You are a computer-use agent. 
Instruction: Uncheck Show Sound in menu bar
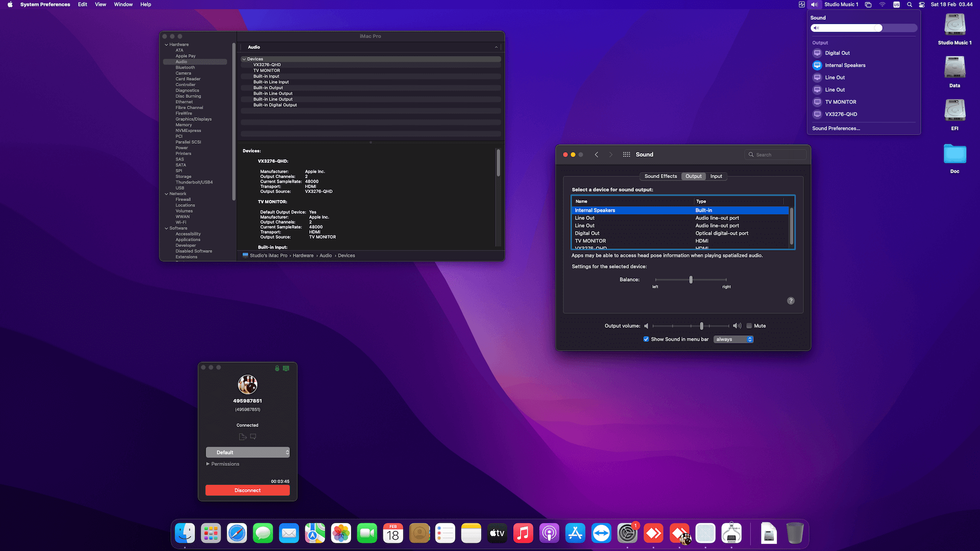click(646, 339)
